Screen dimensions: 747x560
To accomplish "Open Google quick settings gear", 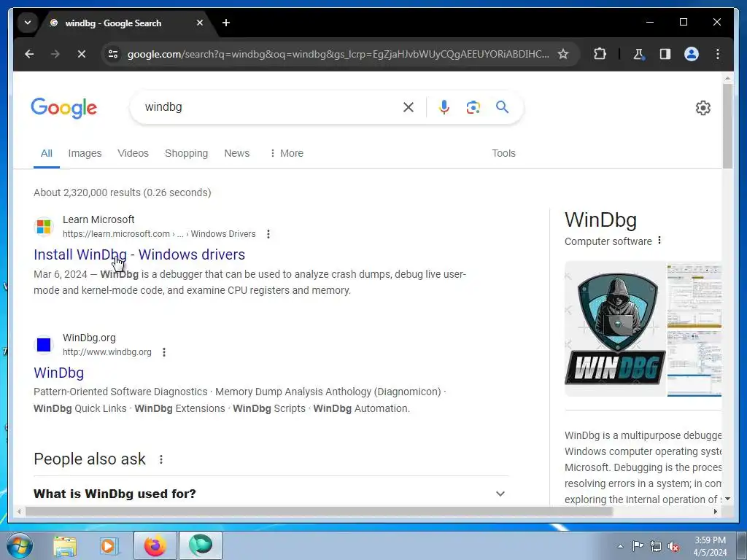I will pyautogui.click(x=703, y=108).
